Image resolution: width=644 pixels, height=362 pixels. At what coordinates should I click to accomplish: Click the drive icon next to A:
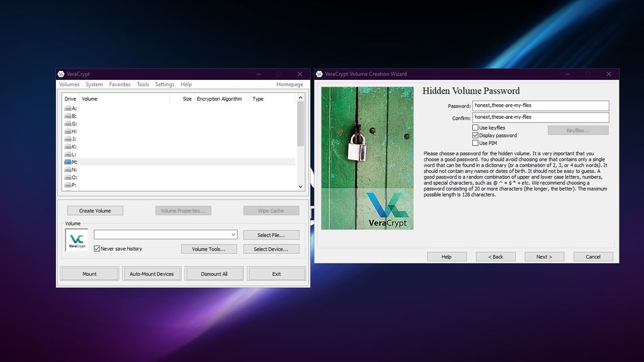(x=67, y=108)
